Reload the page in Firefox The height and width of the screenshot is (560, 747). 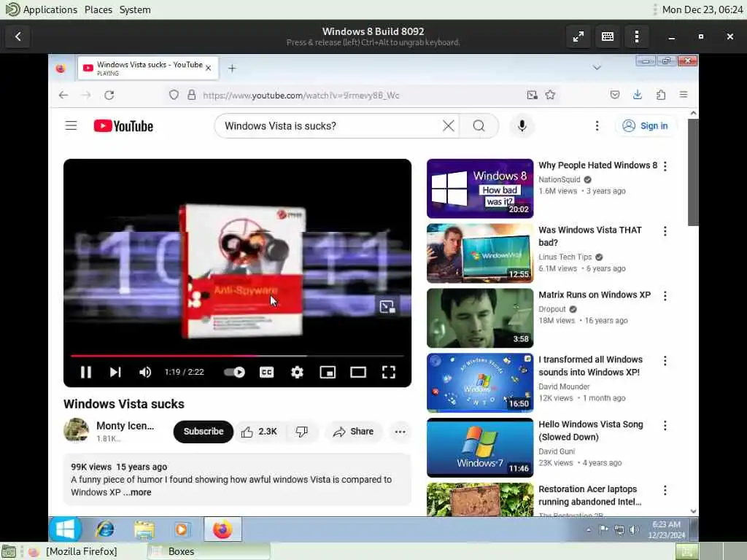coord(109,95)
